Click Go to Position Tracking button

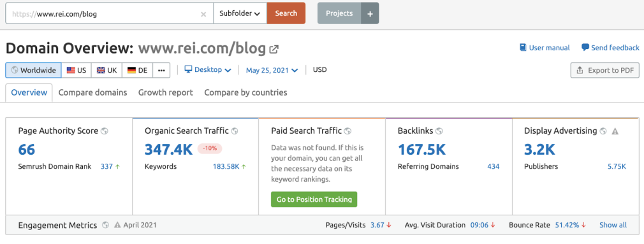pyautogui.click(x=314, y=199)
